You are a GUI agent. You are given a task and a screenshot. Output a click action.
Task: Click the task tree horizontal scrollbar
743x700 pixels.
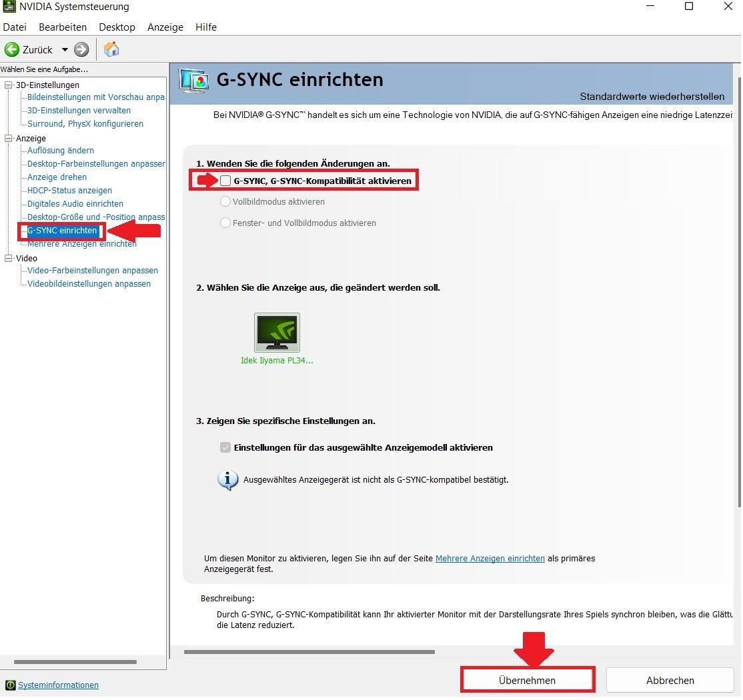click(x=75, y=661)
